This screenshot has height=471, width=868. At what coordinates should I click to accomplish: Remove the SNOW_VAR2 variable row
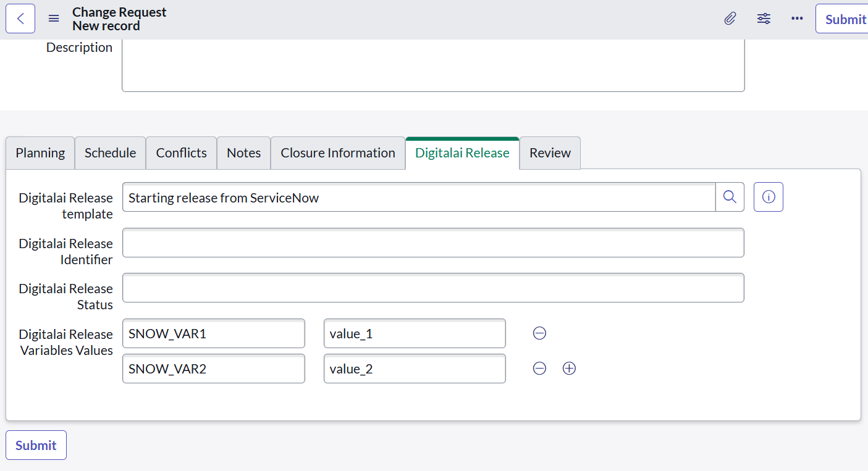coord(539,369)
